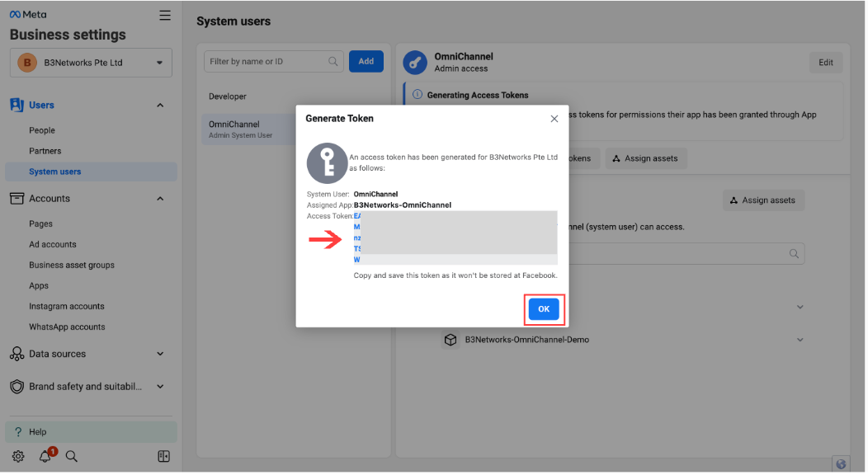Toggle the sidebar panel layout icon
Viewport: 868px width, 475px height.
163,456
